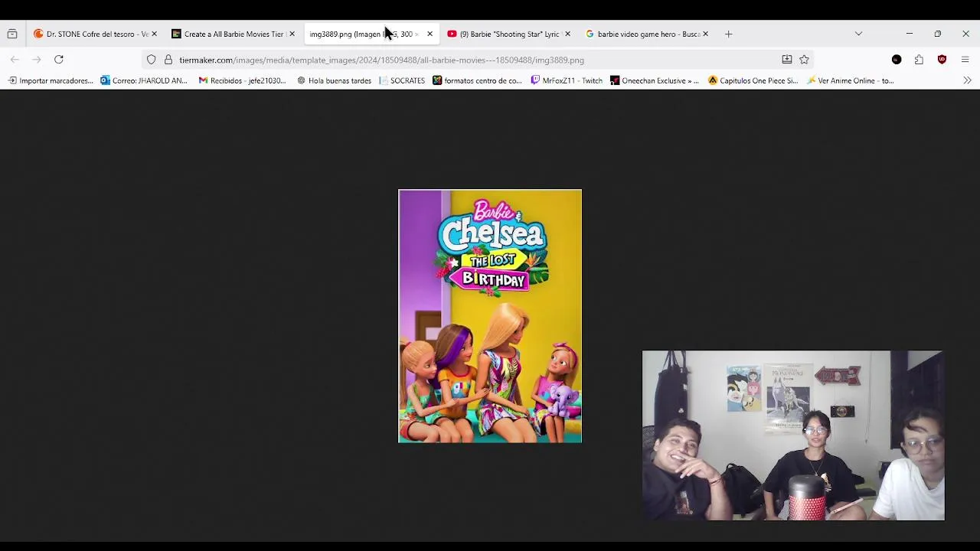Open the Hola buenas tardes bookmark
This screenshot has width=980, height=551.
click(334, 80)
